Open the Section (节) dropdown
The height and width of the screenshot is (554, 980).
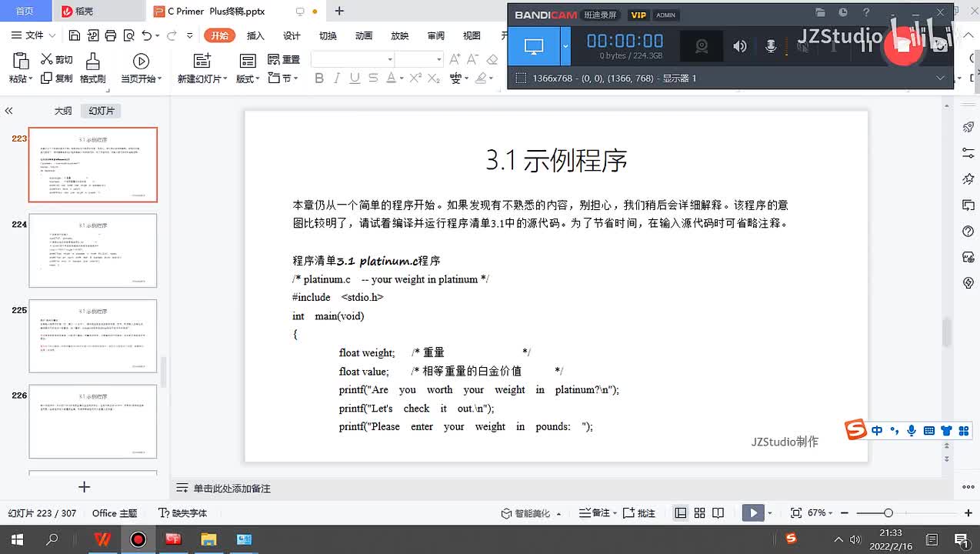283,78
